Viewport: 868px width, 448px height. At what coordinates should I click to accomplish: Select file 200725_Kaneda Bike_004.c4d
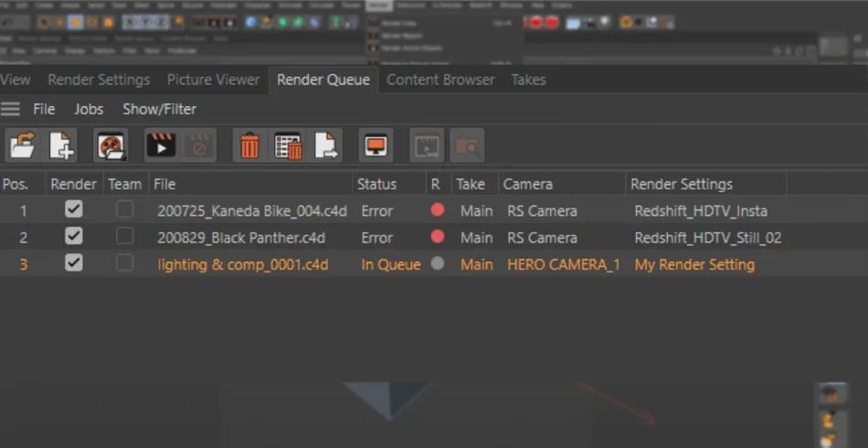coord(252,211)
